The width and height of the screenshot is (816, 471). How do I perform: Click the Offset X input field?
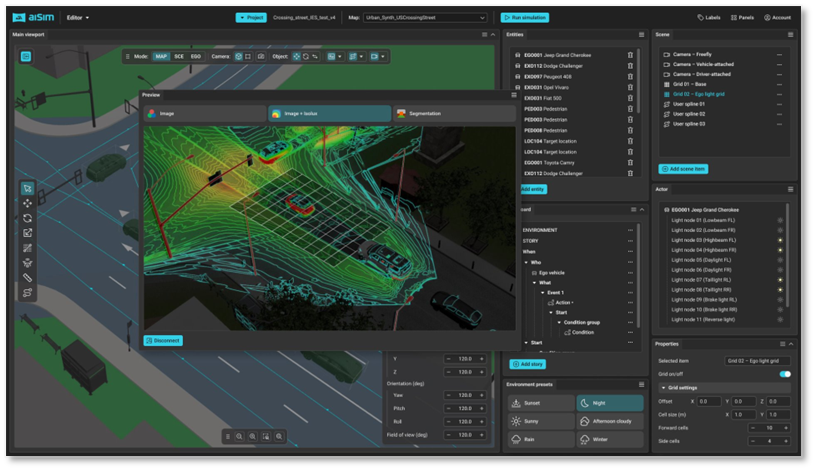point(709,402)
